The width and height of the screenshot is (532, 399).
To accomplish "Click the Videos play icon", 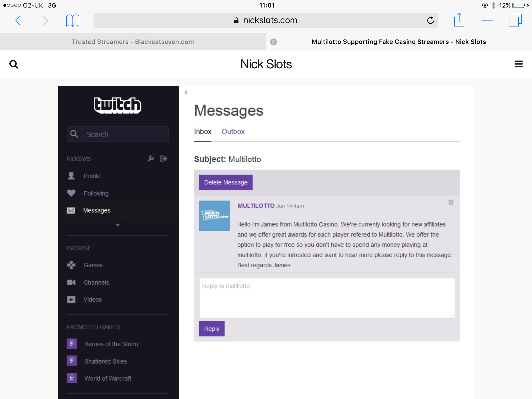I will coord(71,300).
